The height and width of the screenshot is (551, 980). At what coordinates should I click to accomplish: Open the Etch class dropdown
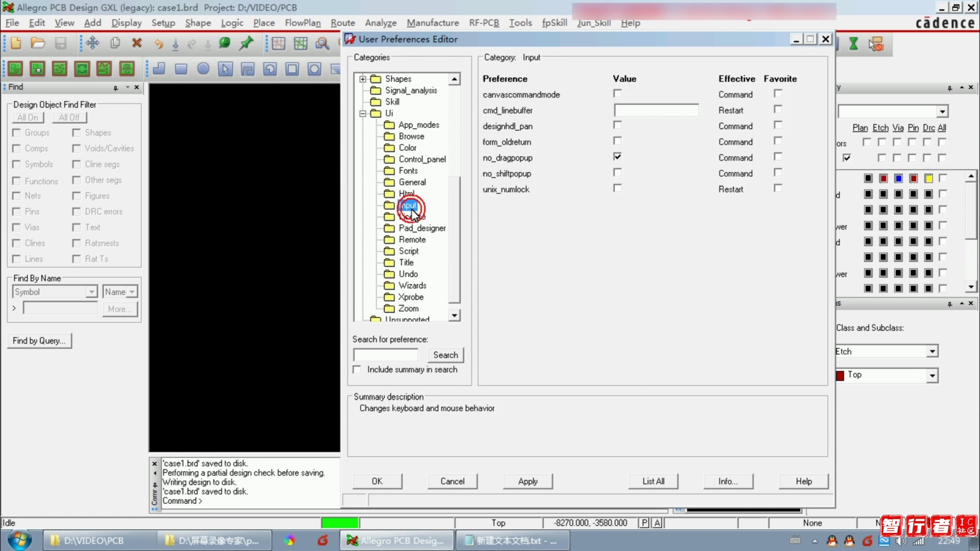[x=932, y=352]
